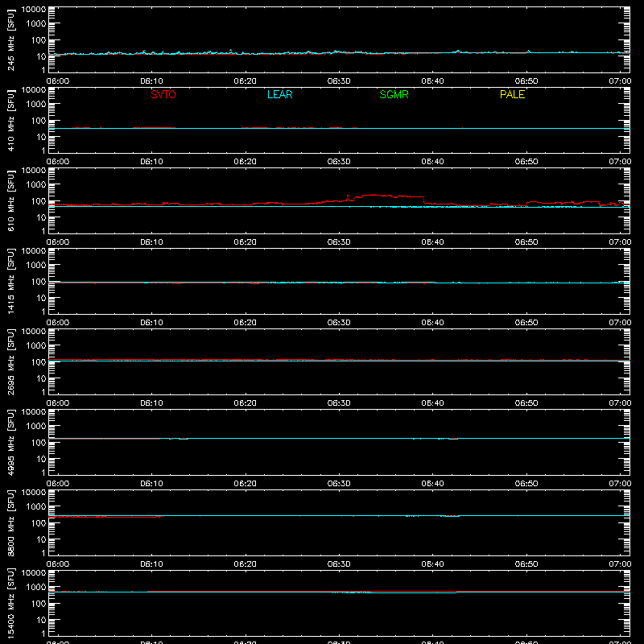This screenshot has width=644, height=644.
Task: Click the cyan LEAR station label
Action: coord(279,94)
